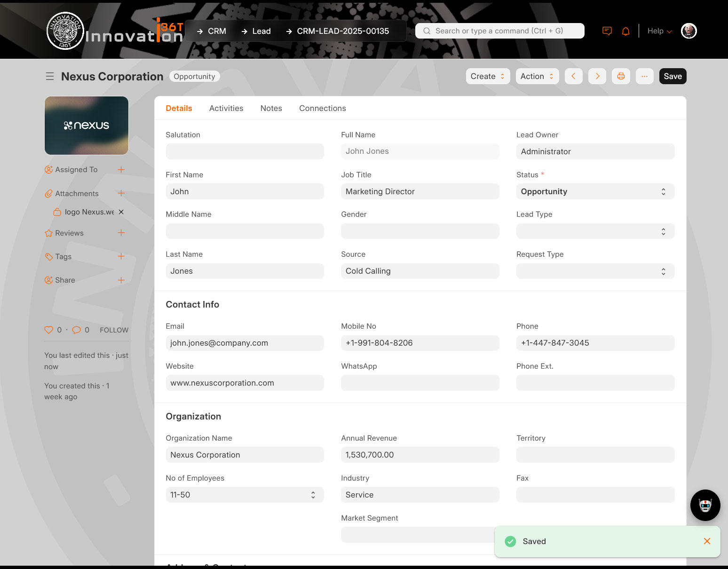Remove the logo Nexus attachment

[x=121, y=212]
